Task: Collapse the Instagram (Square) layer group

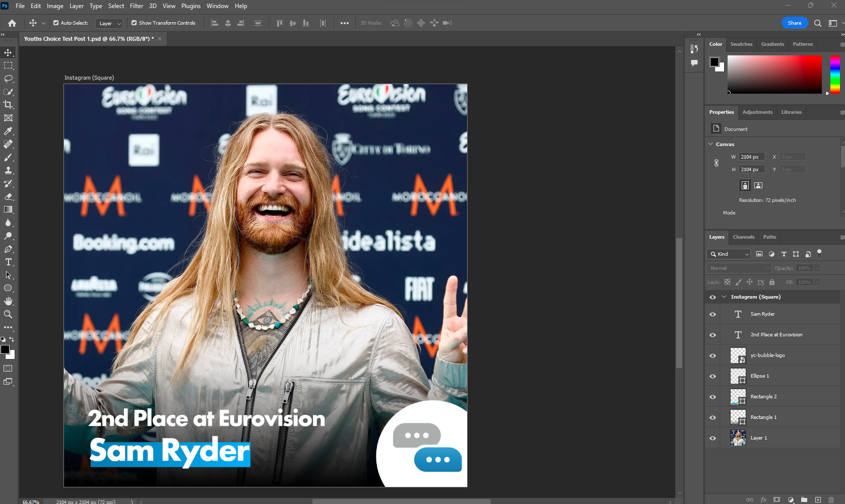Action: click(x=724, y=297)
